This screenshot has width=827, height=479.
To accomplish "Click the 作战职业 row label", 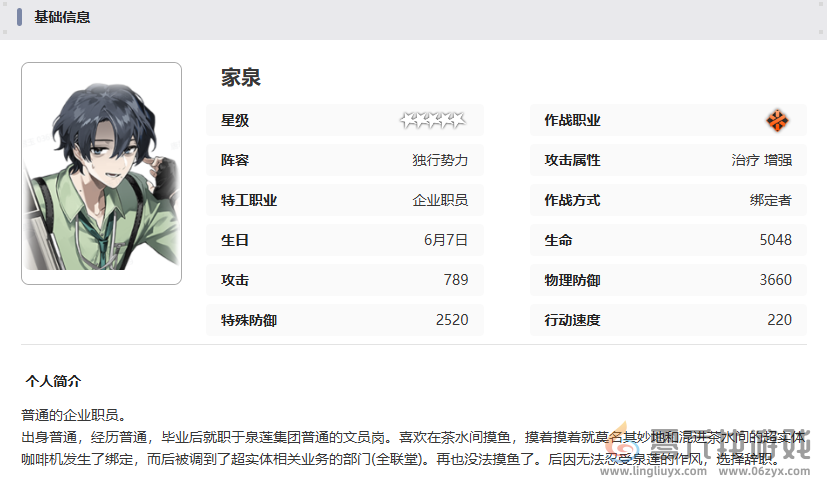I will pyautogui.click(x=572, y=120).
